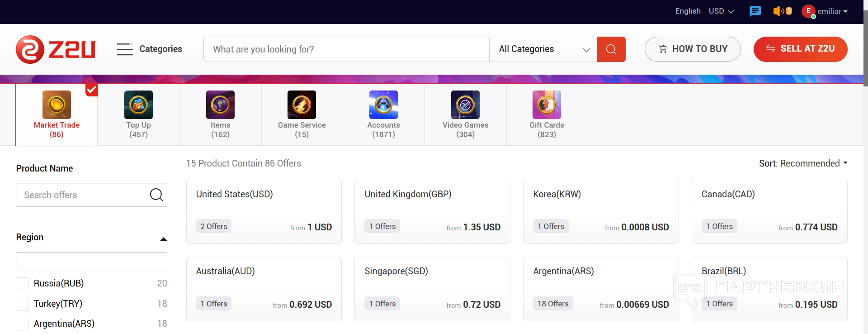Click the red search magnifier button
This screenshot has height=334, width=868.
pos(611,49)
